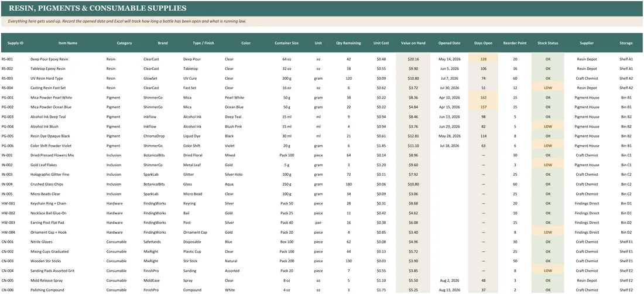The image size is (644, 294).
Task: Click the 'Brand' header cell
Action: coord(163,43)
